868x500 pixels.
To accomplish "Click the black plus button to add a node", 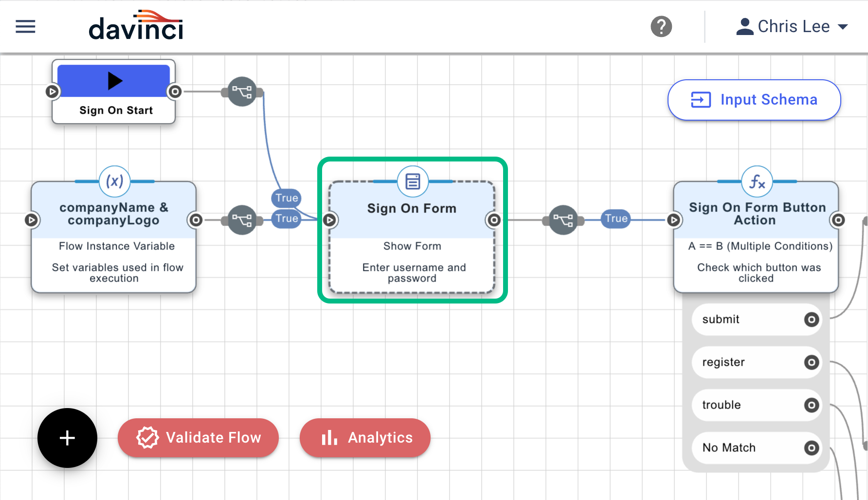I will (x=67, y=438).
